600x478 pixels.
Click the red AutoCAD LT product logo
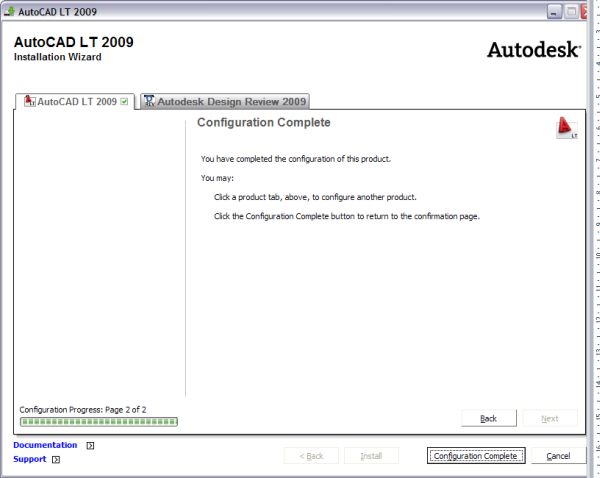pyautogui.click(x=566, y=128)
